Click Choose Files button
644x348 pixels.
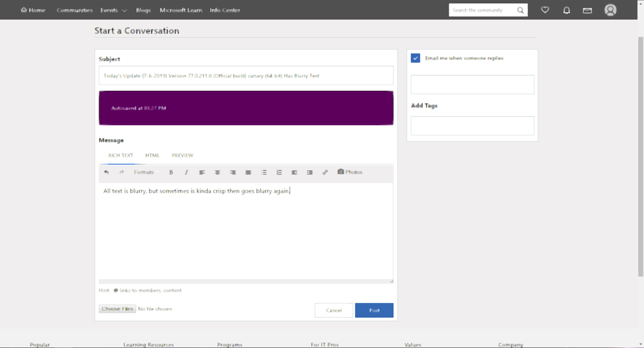[x=117, y=309]
